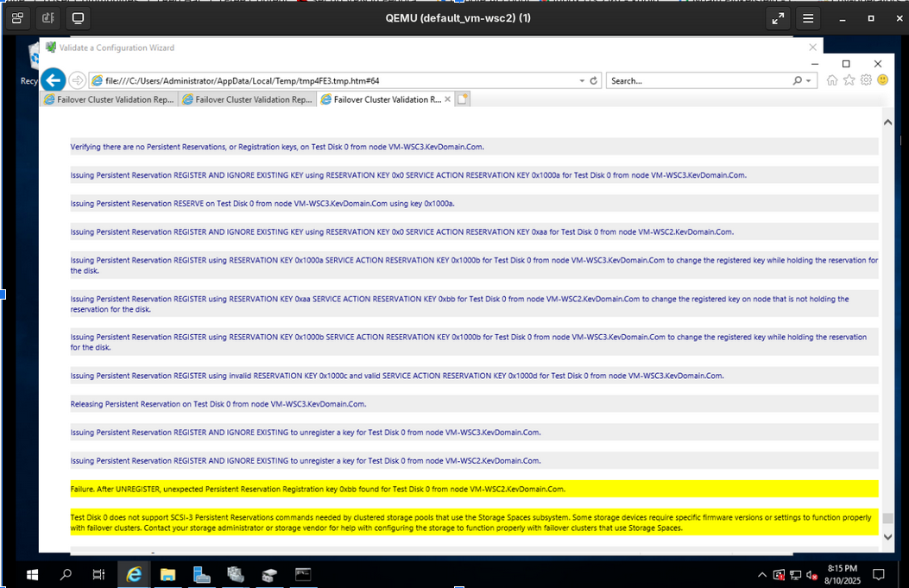
Task: Open the Action Center notification icon
Action: (x=879, y=575)
